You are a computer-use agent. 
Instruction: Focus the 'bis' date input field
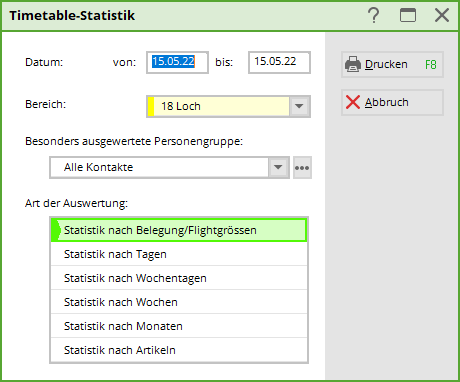pos(279,62)
